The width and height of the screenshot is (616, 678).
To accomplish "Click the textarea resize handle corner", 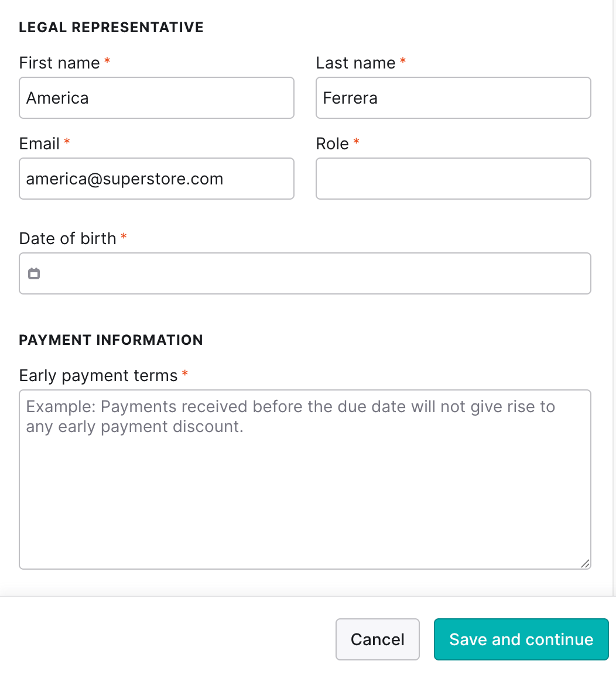I will point(585,563).
